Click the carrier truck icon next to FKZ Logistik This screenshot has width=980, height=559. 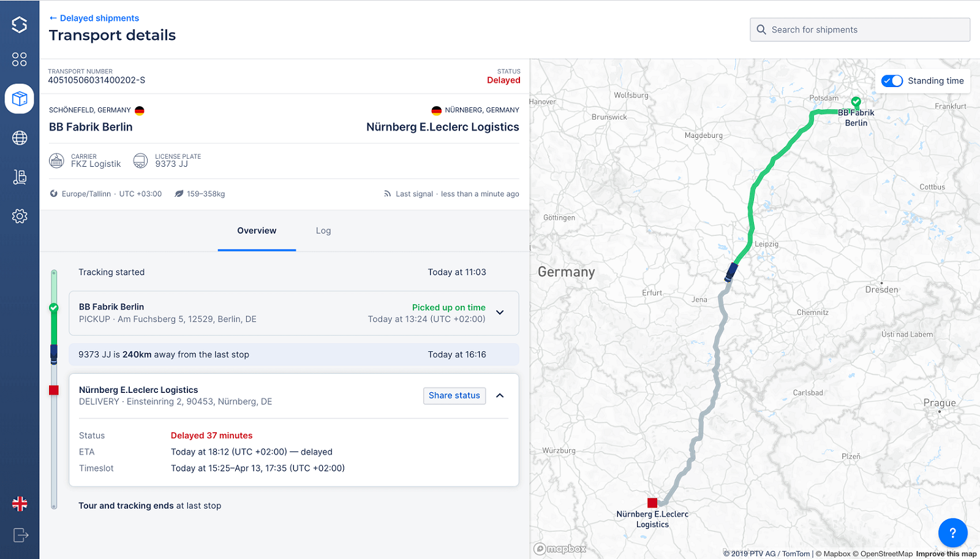click(56, 160)
